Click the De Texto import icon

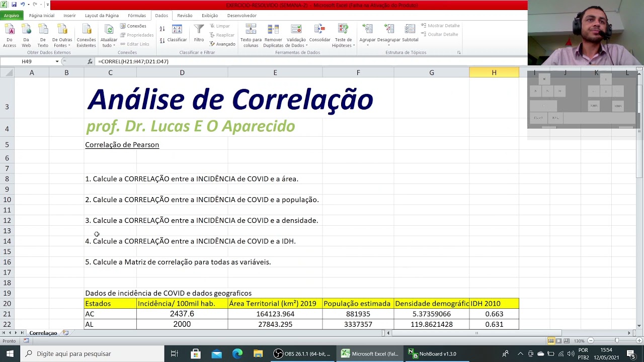pos(43,35)
